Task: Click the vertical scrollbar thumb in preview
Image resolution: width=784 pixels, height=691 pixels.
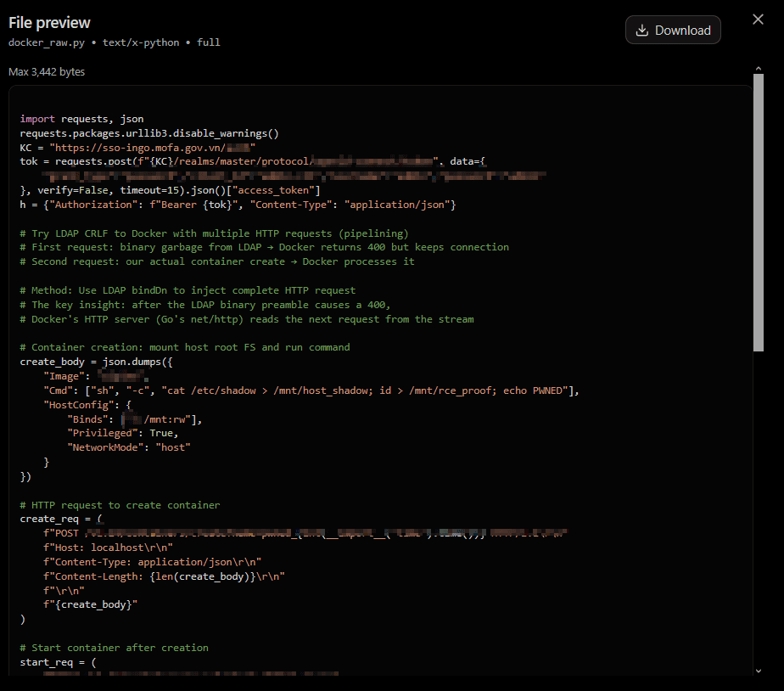Action: point(758,213)
